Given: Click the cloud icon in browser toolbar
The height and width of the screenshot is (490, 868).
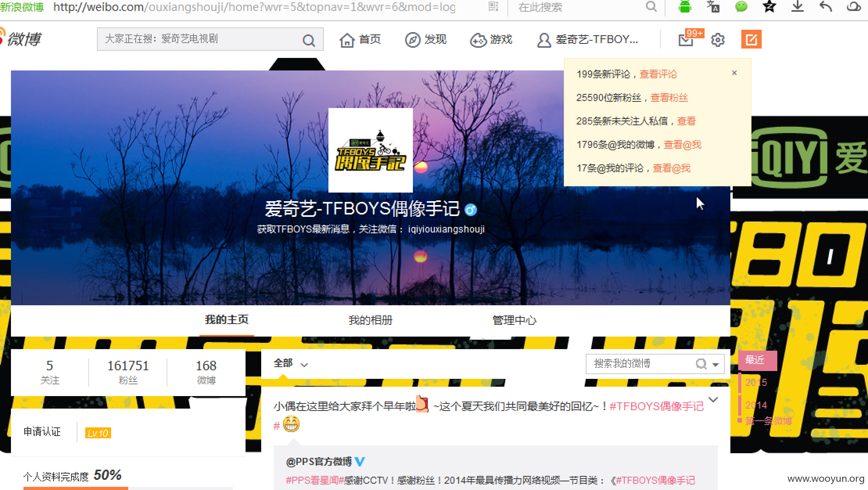Looking at the screenshot, I should (854, 6).
